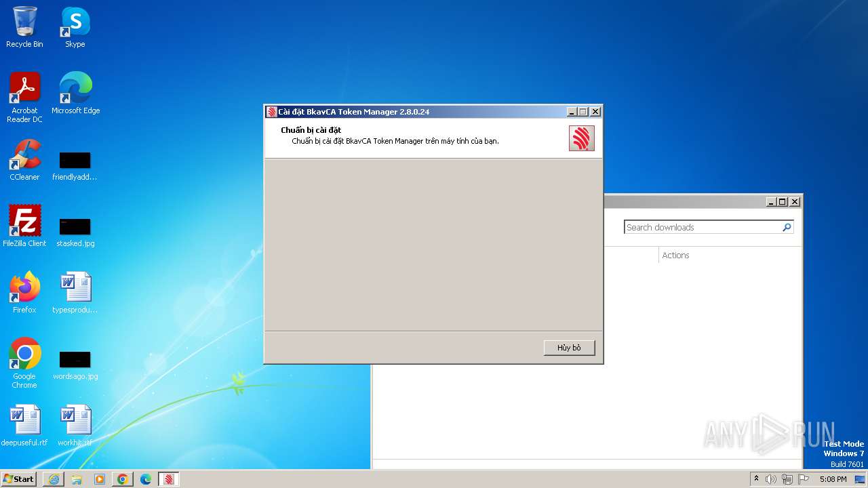Click the BkavCA installer title bar icon
The height and width of the screenshot is (488, 868).
(x=271, y=112)
